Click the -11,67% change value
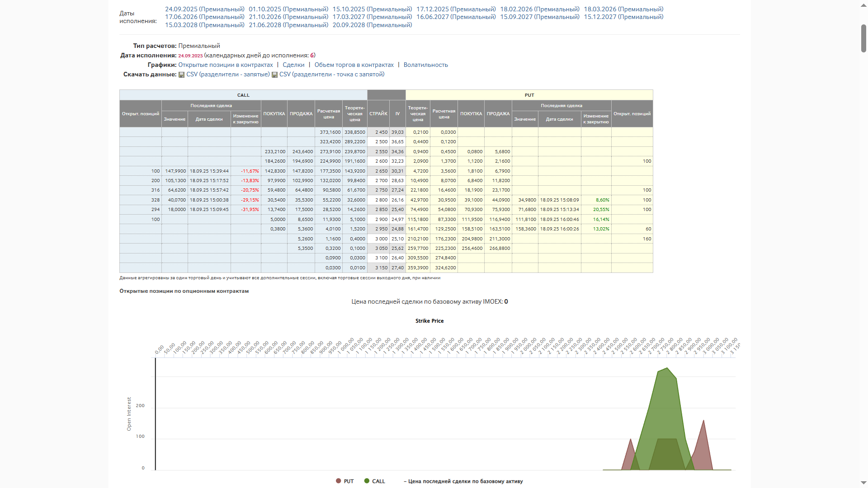 pyautogui.click(x=250, y=171)
